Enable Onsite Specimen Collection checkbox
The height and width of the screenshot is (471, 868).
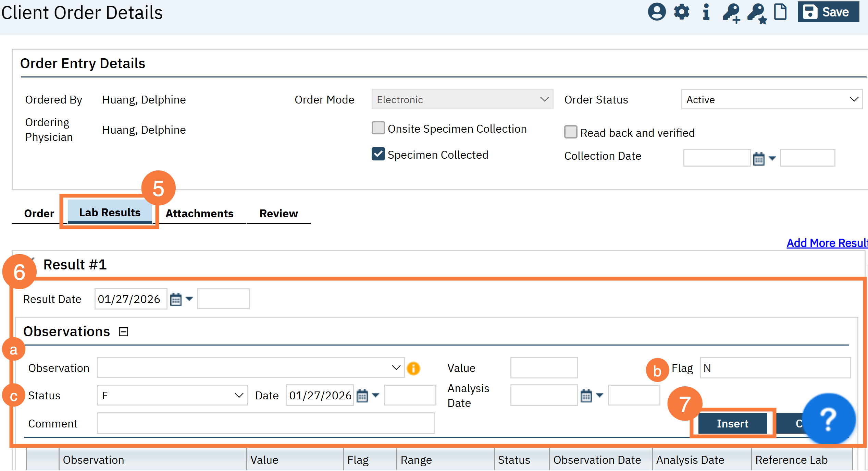coord(378,128)
